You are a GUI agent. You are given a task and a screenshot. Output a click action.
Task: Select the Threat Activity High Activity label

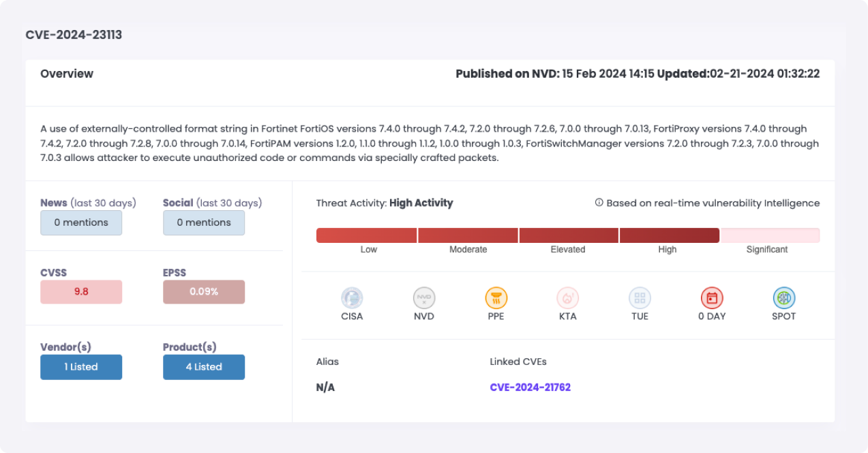(384, 203)
